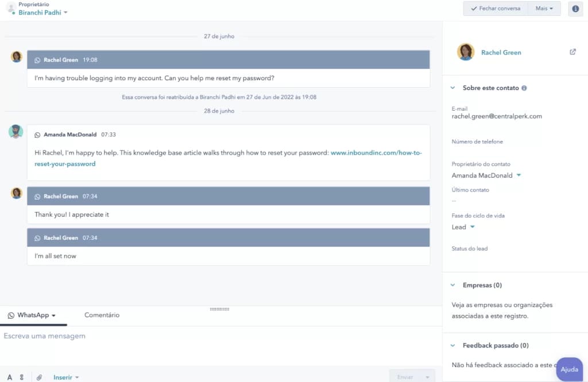This screenshot has width=588, height=382.
Task: Click the info icon in top right
Action: point(575,9)
